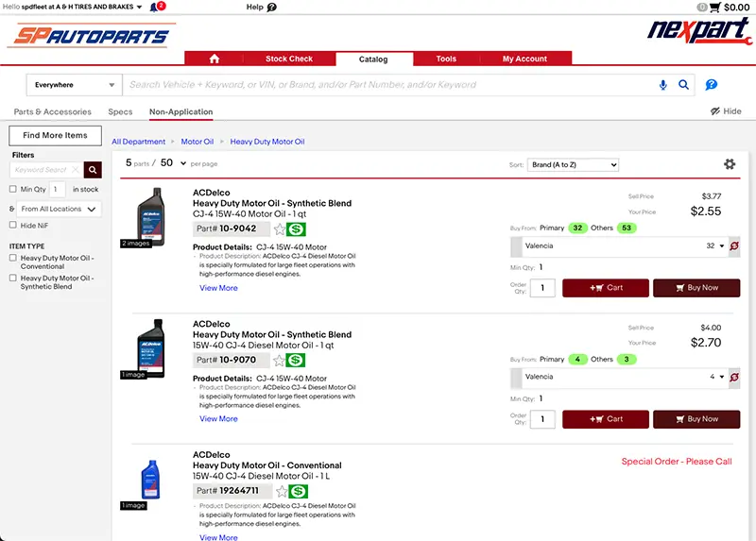
Task: Click the Find More Items button
Action: tap(55, 135)
